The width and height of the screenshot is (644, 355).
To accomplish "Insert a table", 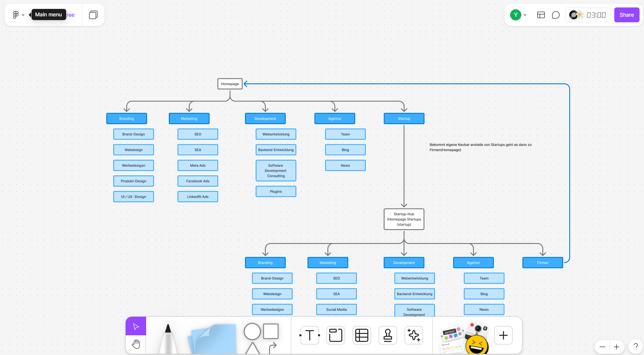I will [362, 335].
